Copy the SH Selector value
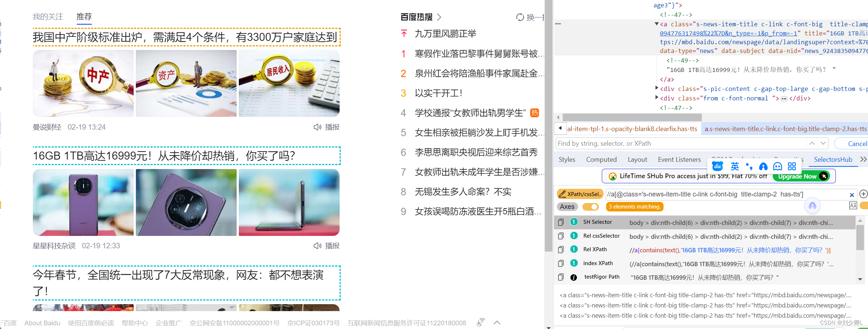The width and height of the screenshot is (868, 329). (561, 222)
